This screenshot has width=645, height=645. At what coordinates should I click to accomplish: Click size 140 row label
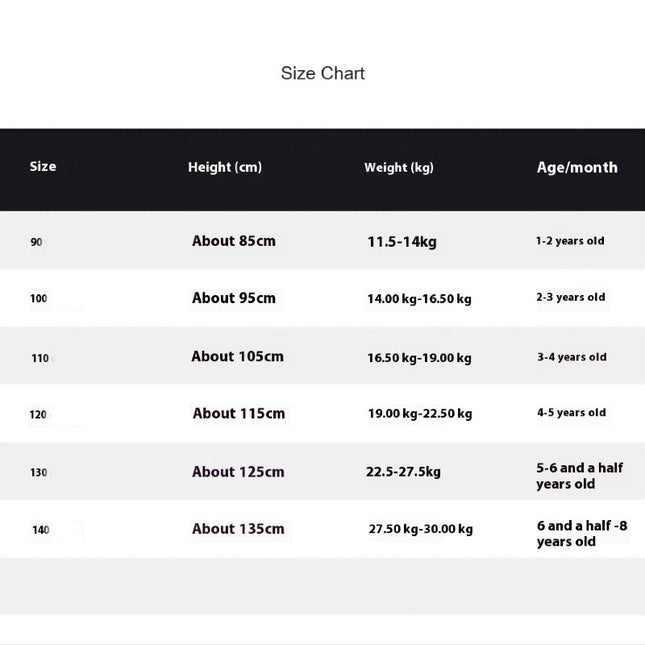pos(41,530)
